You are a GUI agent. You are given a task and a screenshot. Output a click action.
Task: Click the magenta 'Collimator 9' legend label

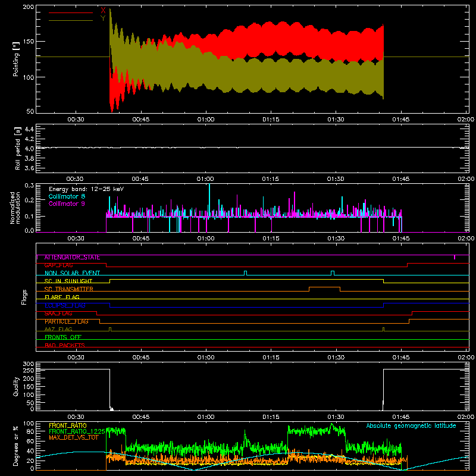(67, 203)
